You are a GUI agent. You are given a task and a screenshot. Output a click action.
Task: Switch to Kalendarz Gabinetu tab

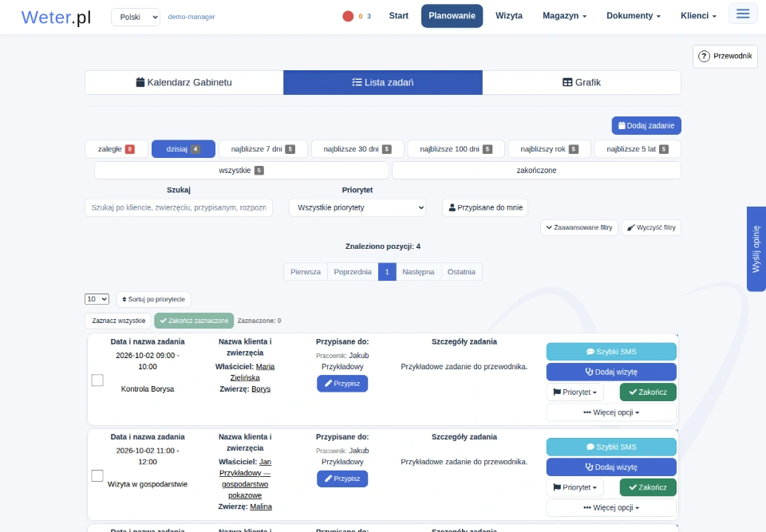pos(184,83)
